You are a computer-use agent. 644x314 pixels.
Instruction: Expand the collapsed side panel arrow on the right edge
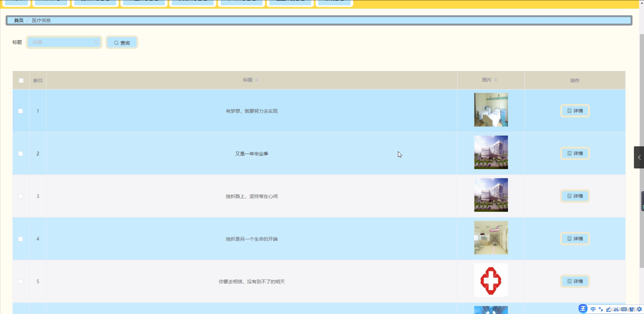click(639, 157)
